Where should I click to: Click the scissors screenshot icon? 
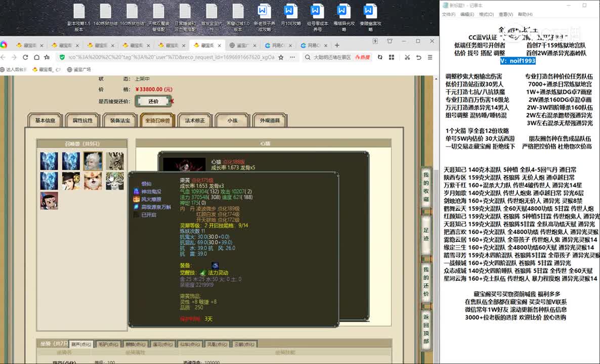click(407, 57)
